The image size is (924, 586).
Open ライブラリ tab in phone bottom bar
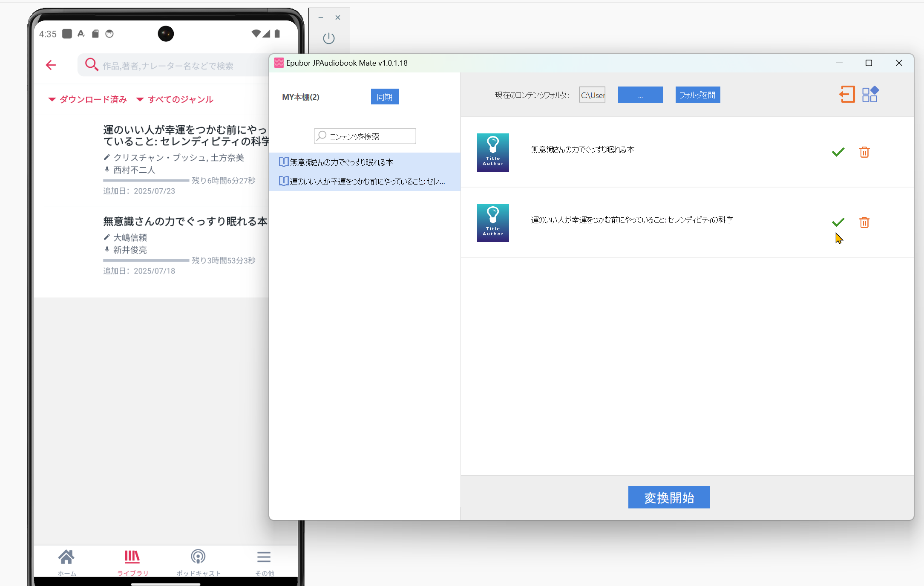click(x=132, y=562)
